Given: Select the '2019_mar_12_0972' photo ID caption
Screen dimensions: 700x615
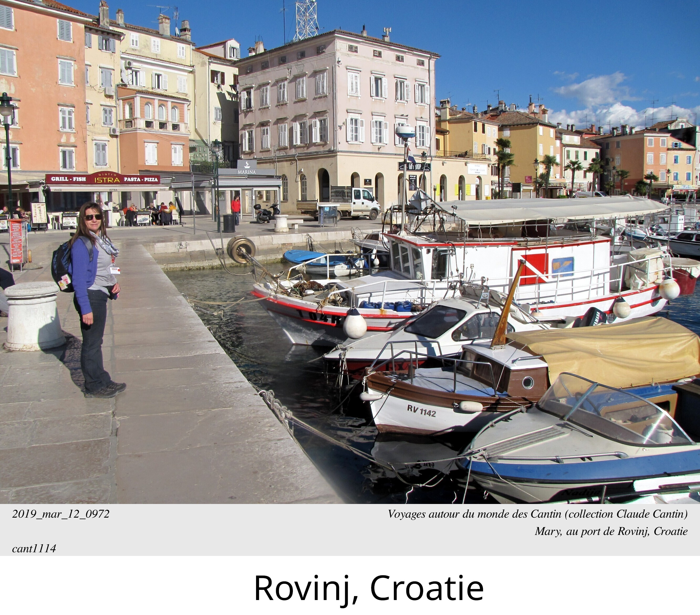Looking at the screenshot, I should click(61, 514).
